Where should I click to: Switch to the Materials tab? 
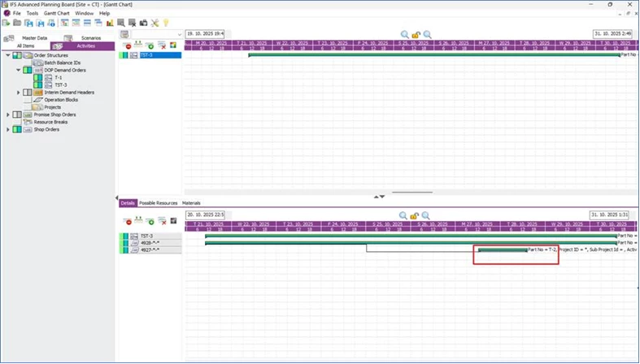click(x=191, y=203)
